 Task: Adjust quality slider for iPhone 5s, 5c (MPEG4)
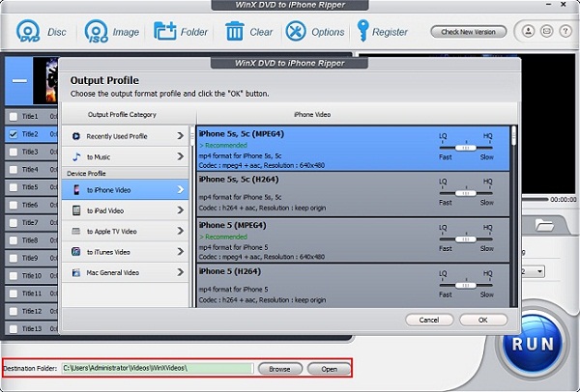click(466, 148)
